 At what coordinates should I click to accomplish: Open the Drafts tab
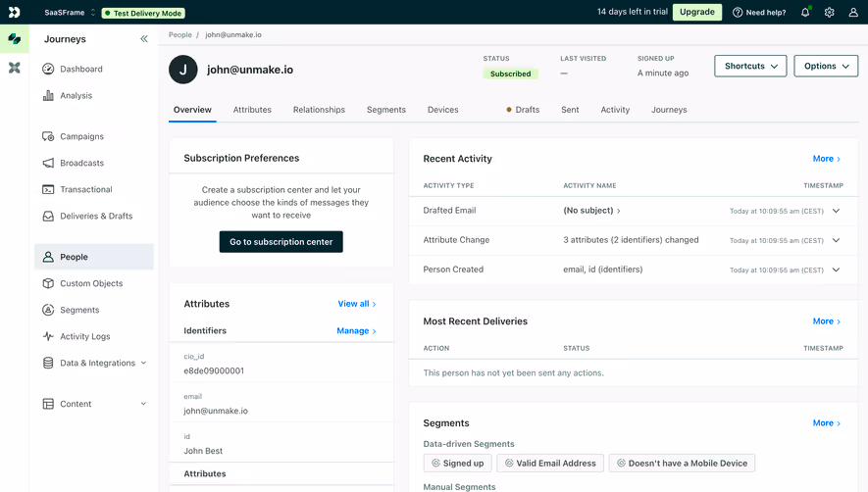(523, 110)
